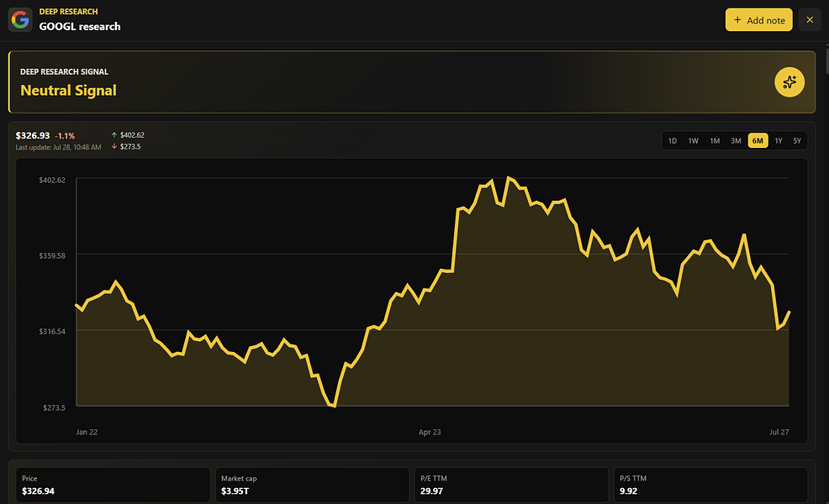This screenshot has height=504, width=829.
Task: Switch chart range to 5Y
Action: [x=797, y=140]
